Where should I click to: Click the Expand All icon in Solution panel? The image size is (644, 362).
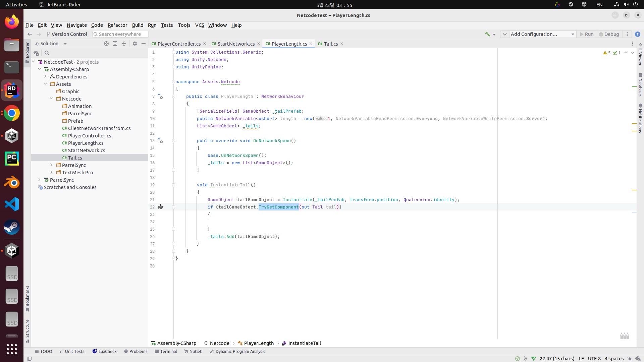115,44
